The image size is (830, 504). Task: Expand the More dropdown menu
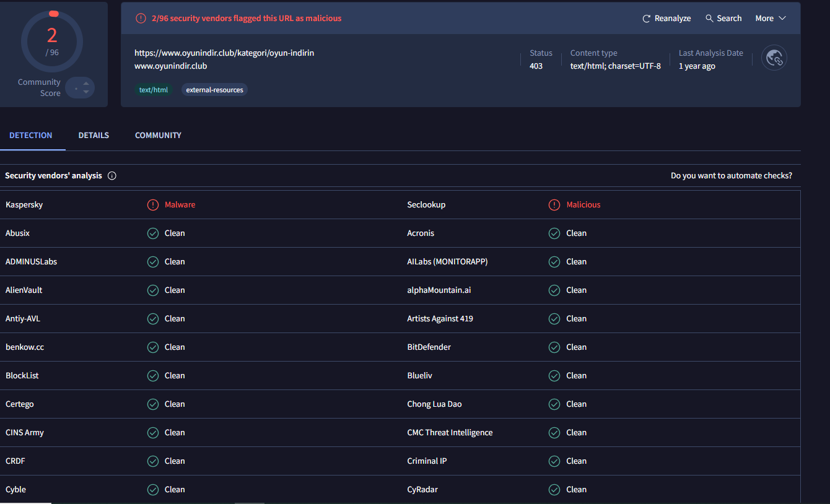pos(770,19)
